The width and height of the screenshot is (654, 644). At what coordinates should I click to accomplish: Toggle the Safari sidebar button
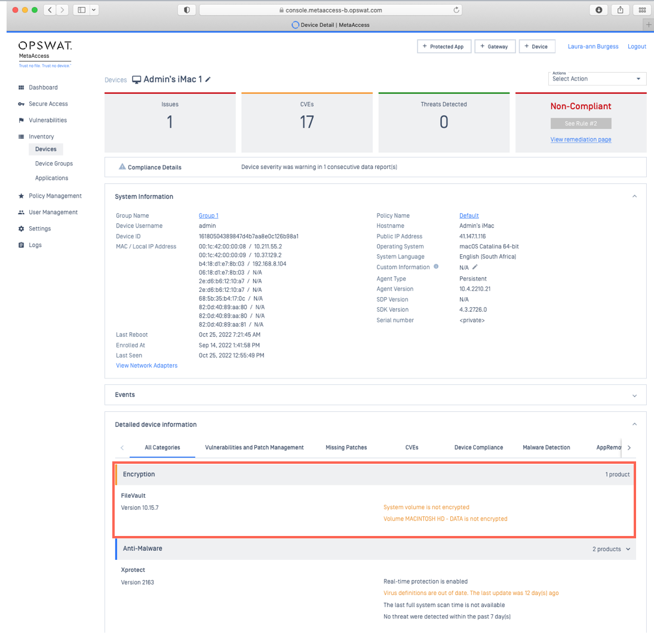tap(82, 10)
